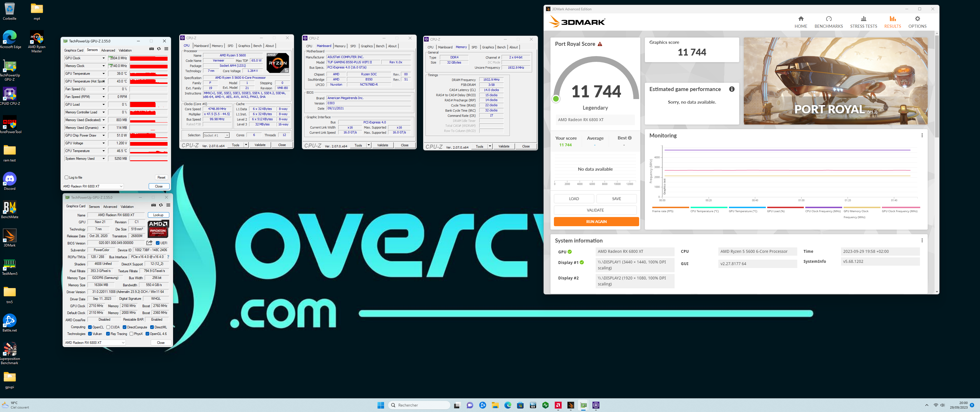Toggle the OpenCL checkbox
This screenshot has height=412, width=980.
pos(90,327)
